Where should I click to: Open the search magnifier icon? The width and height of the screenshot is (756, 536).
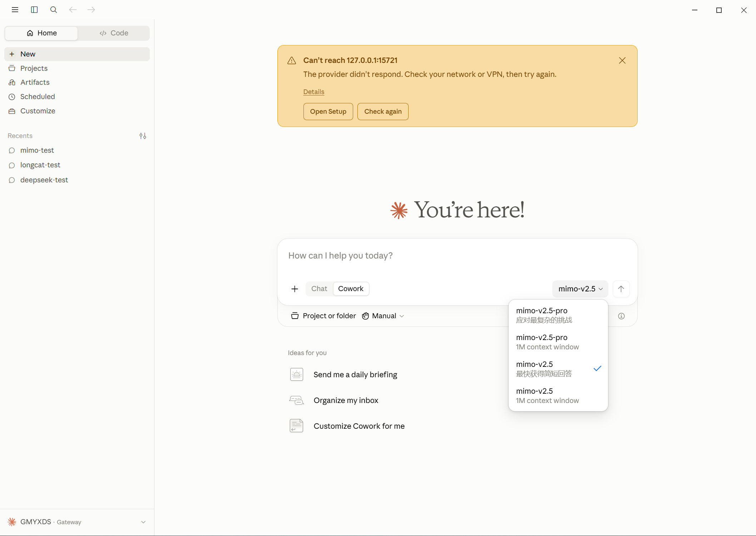54,10
